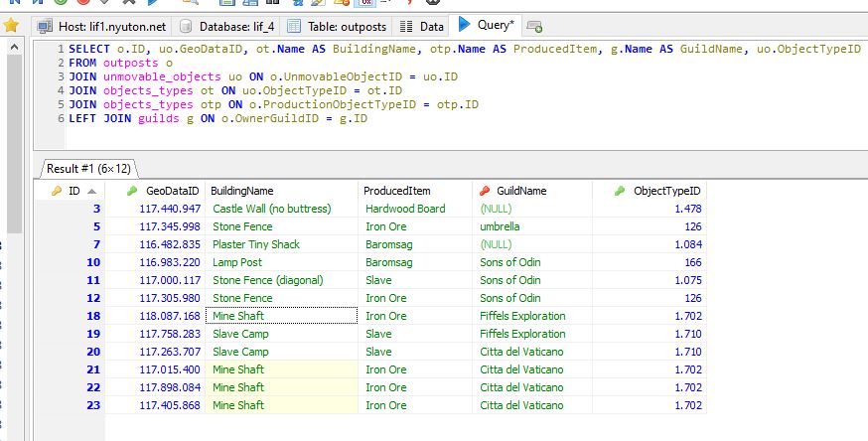Screen dimensions: 868x441
Task: Select the Result #1 tab
Action: (89, 168)
